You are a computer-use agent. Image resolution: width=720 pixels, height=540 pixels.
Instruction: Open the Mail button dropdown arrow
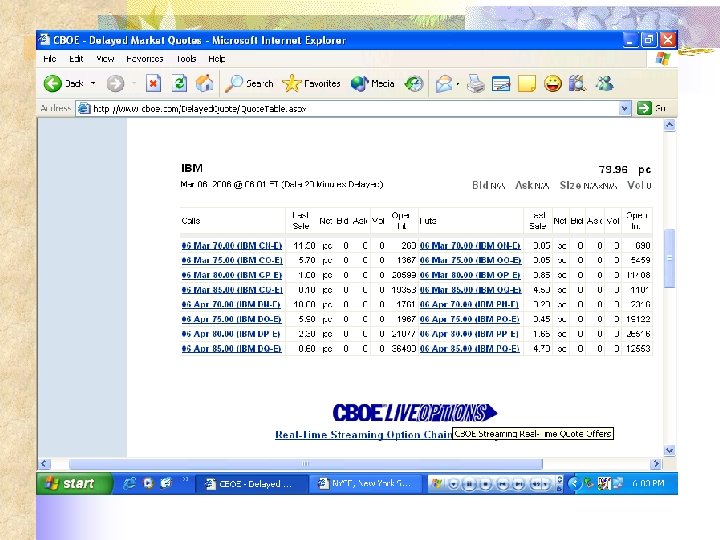tap(458, 84)
